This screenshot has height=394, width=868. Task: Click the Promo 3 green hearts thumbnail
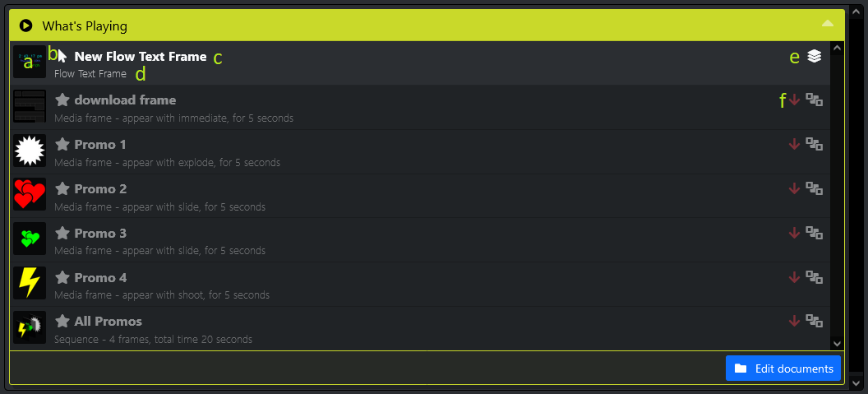click(30, 239)
